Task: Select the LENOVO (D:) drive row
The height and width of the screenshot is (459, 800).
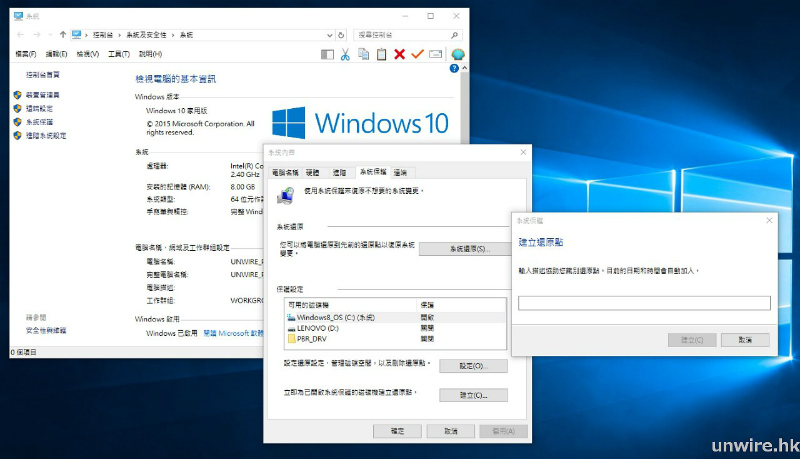Action: point(395,328)
